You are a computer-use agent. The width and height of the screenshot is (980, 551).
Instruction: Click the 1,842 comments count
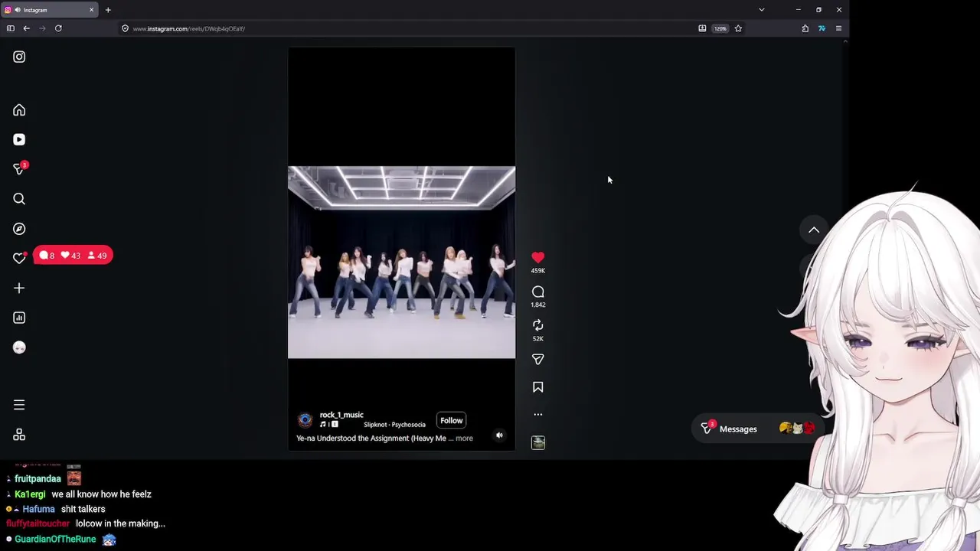[x=538, y=305]
